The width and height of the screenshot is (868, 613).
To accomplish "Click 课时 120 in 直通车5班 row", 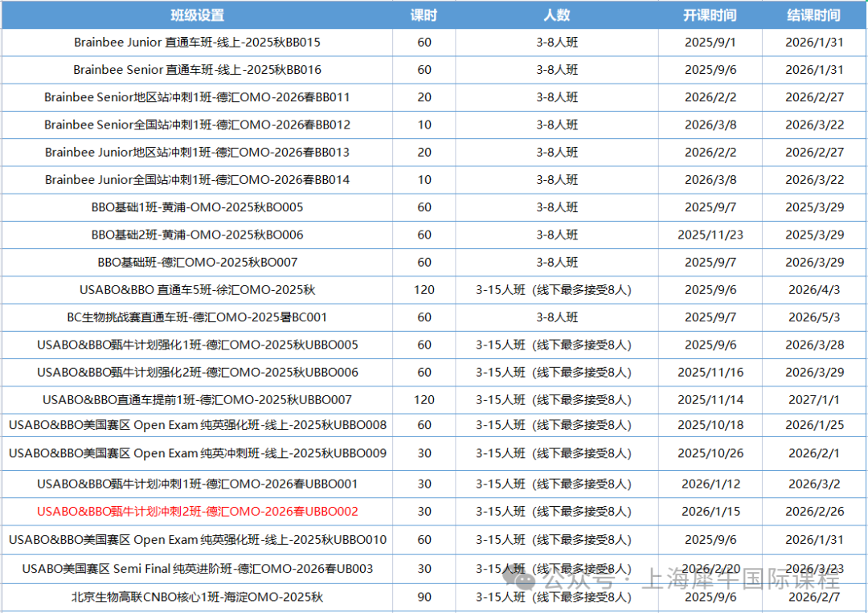I will (424, 290).
